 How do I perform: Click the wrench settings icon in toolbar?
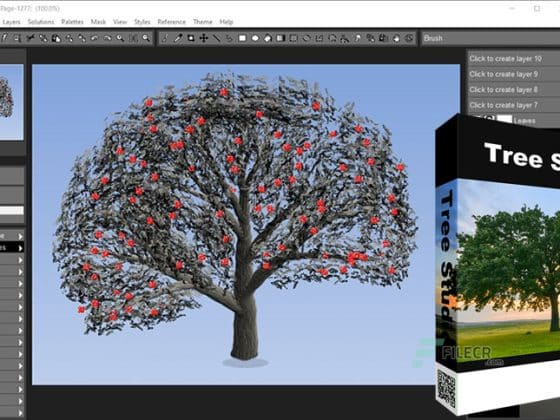click(30, 38)
